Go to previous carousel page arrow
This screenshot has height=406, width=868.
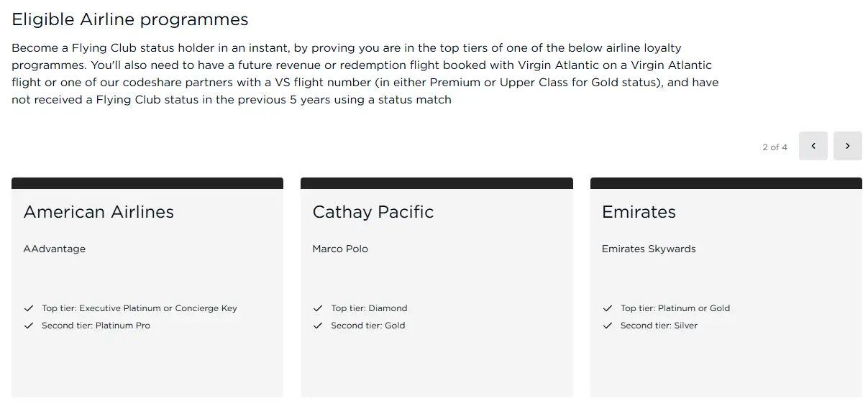tap(813, 146)
